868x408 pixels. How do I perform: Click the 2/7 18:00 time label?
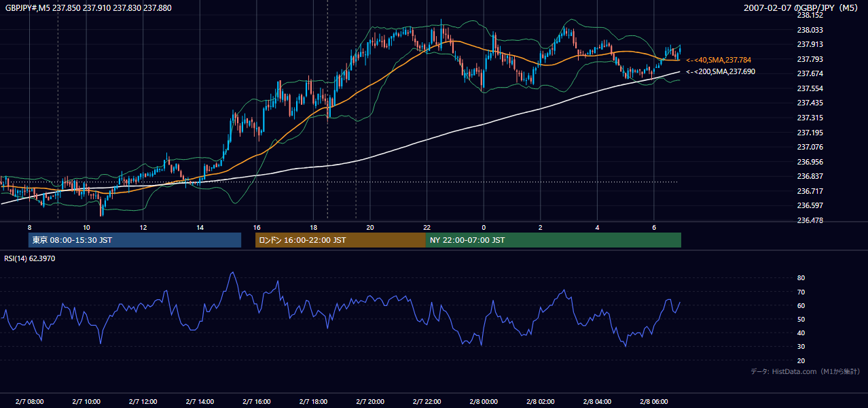(313, 402)
